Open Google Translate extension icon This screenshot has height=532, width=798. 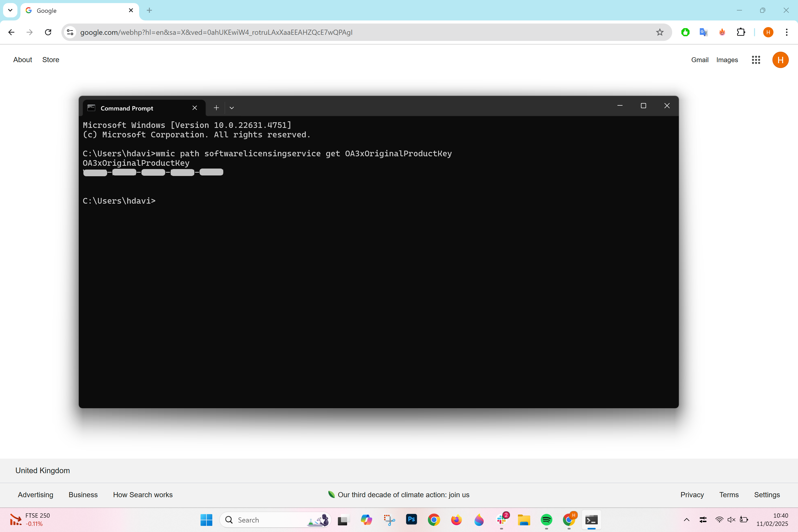[x=704, y=32]
